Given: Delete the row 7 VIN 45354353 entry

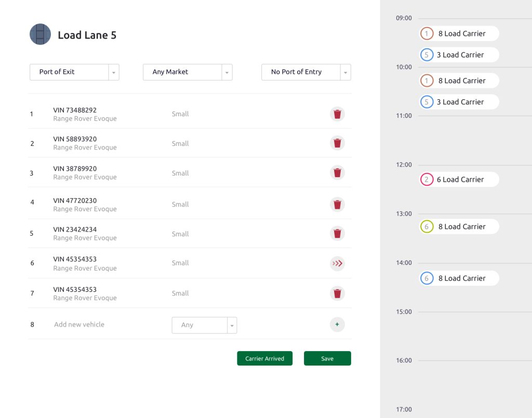Looking at the screenshot, I should (337, 293).
